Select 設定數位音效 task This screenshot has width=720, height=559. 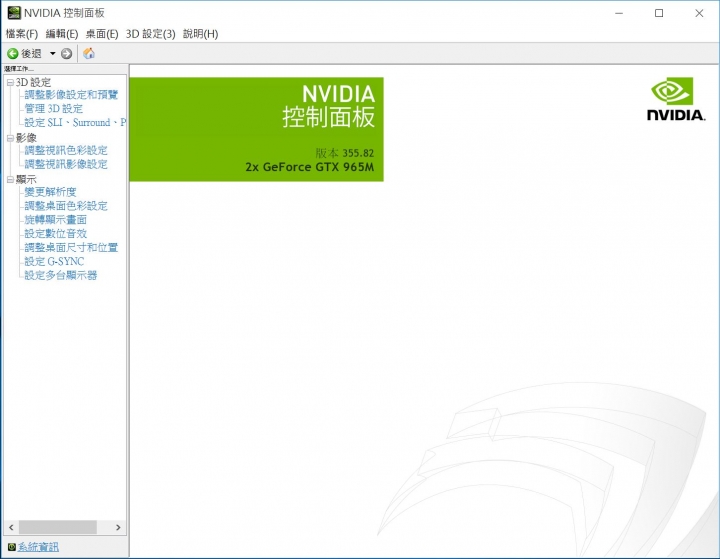pos(55,233)
